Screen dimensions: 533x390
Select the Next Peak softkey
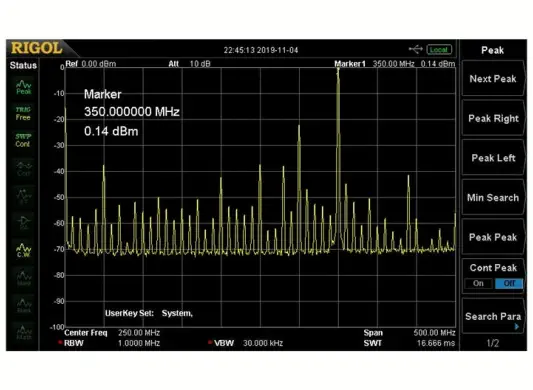click(x=493, y=79)
